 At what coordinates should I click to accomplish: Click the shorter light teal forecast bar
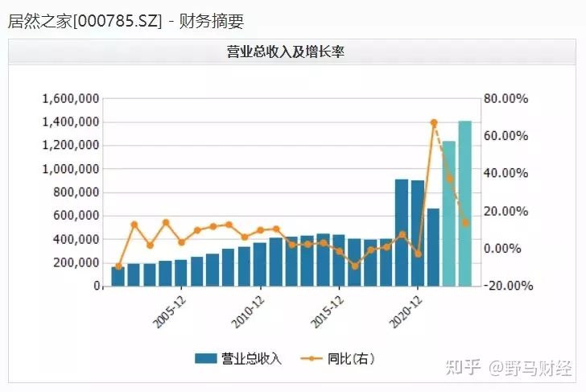click(x=449, y=214)
